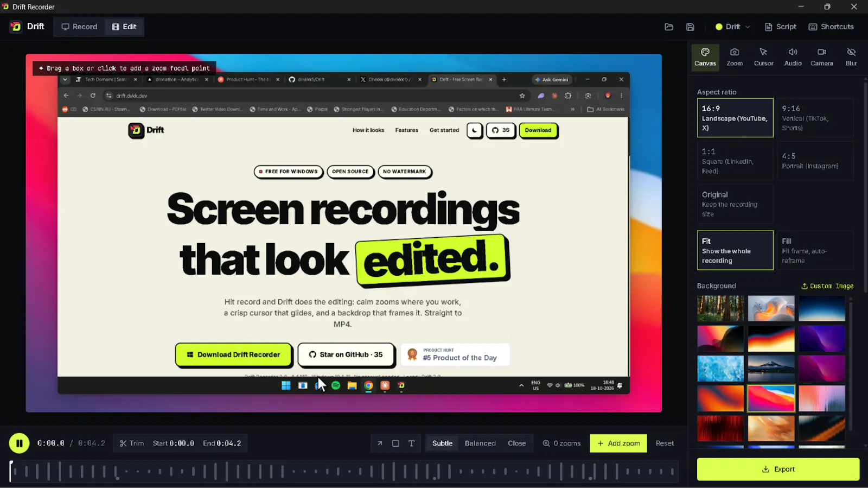The width and height of the screenshot is (868, 488).
Task: Select the red vertical streaks background
Action: [720, 428]
